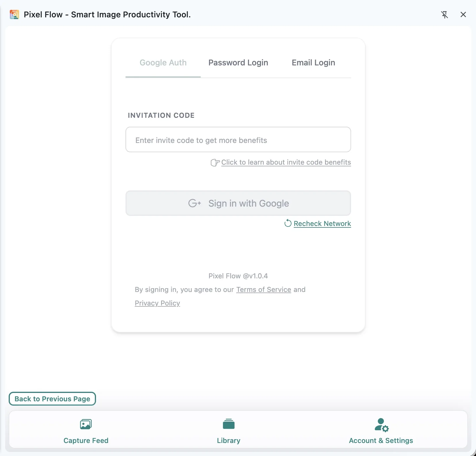The image size is (476, 456).
Task: Open the Privacy Policy link
Action: tap(157, 303)
